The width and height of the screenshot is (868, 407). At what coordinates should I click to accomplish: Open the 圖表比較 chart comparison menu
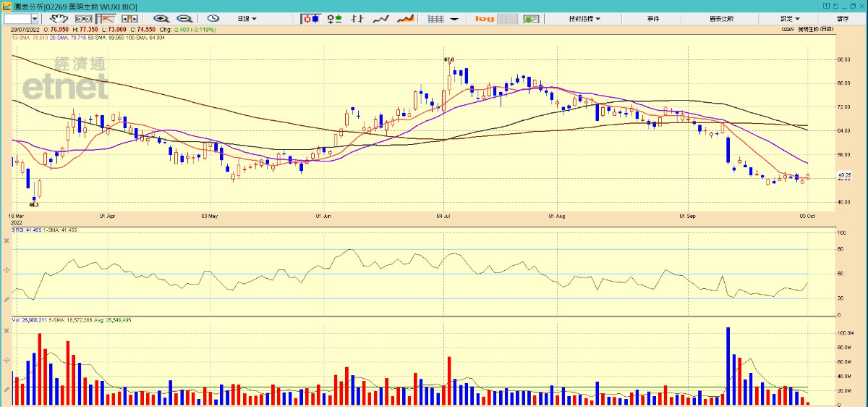pos(720,19)
